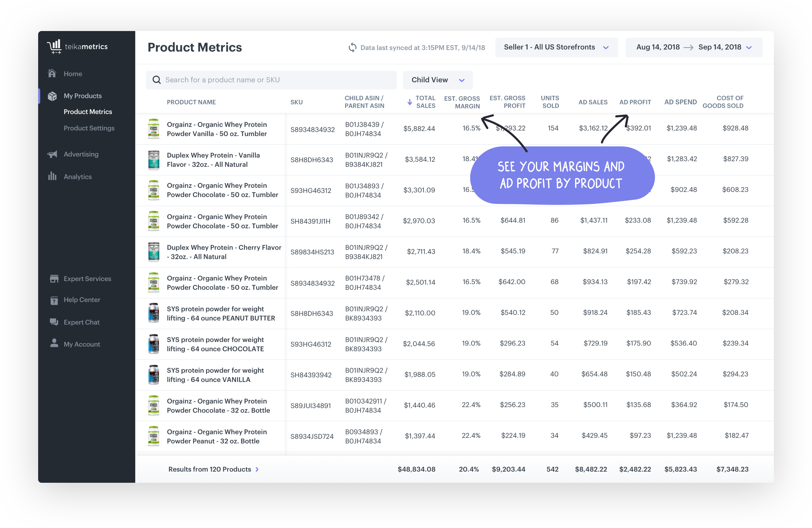Open Advertising via megaphone icon

52,154
